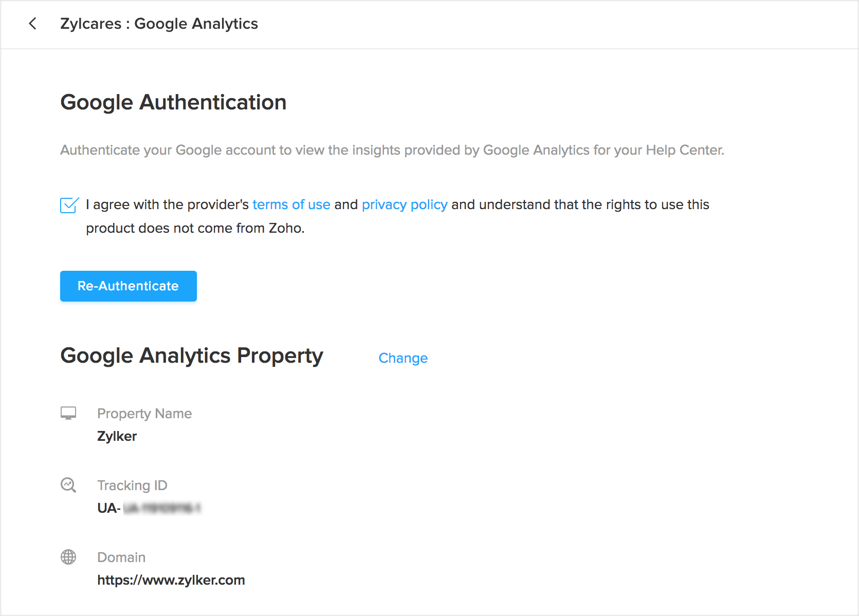Image resolution: width=859 pixels, height=616 pixels.
Task: Click the 'product does not come from Zoho' text
Action: pyautogui.click(x=195, y=228)
